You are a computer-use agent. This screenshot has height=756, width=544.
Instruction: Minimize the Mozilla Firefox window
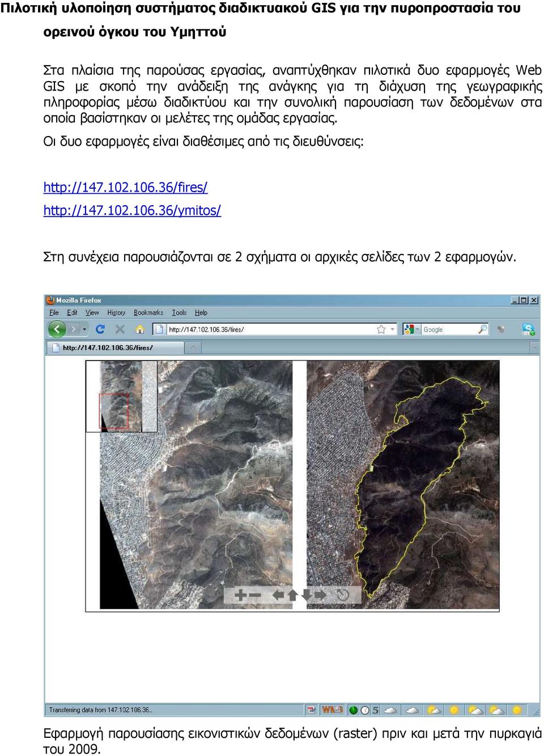pyautogui.click(x=515, y=300)
